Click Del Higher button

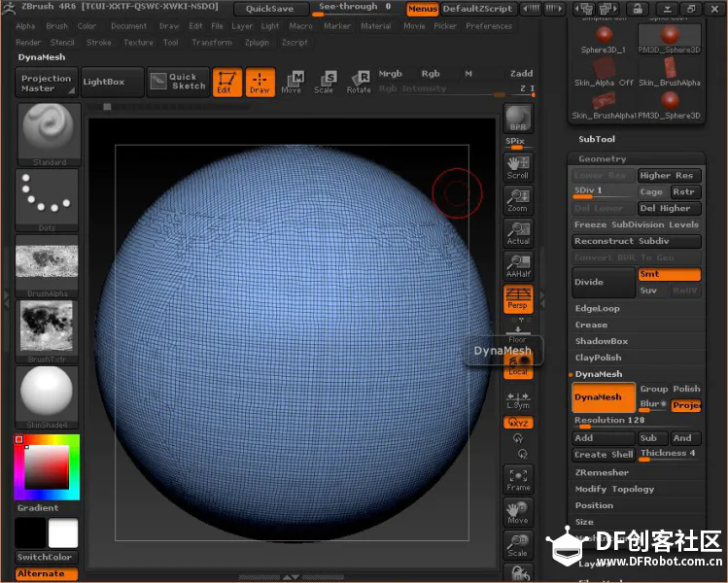(669, 208)
